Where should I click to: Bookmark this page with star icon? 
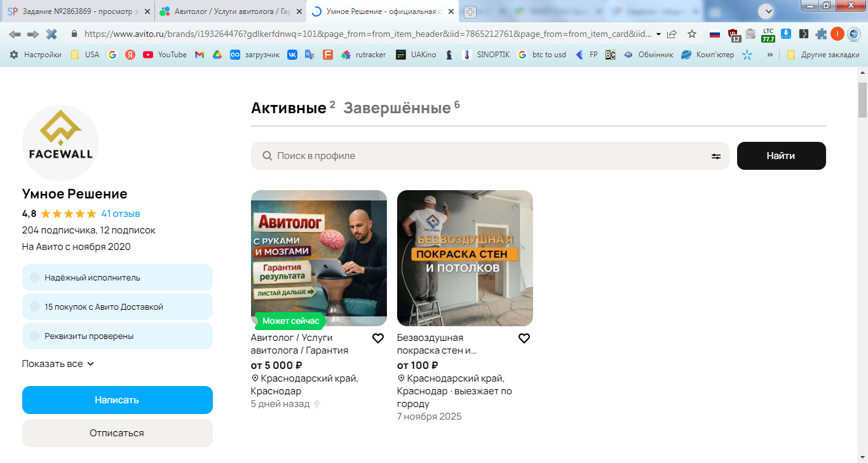click(692, 34)
